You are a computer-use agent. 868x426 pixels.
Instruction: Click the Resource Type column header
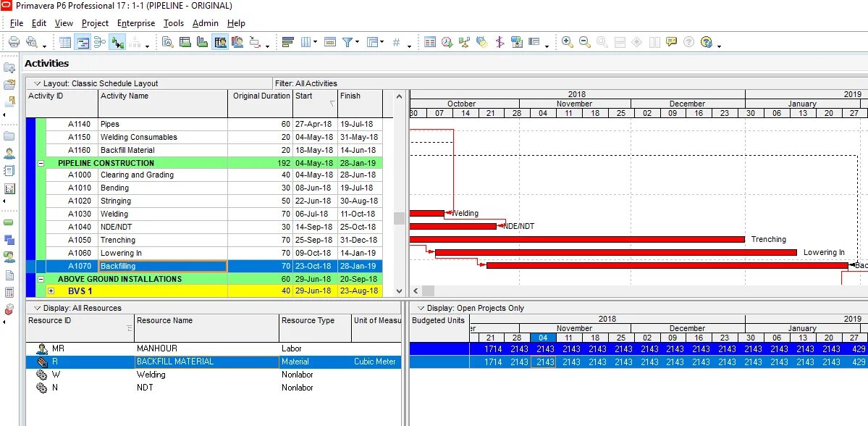(315, 328)
